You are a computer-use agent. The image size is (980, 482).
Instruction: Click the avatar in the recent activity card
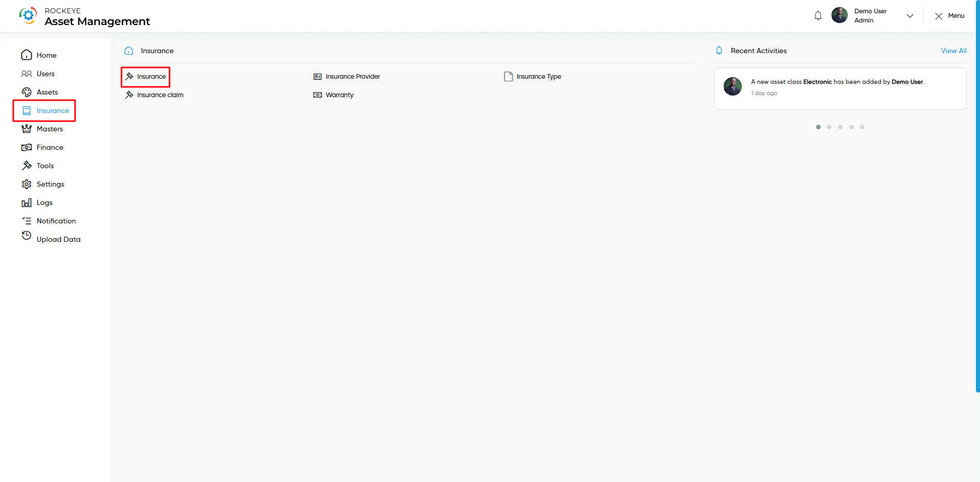click(x=733, y=86)
